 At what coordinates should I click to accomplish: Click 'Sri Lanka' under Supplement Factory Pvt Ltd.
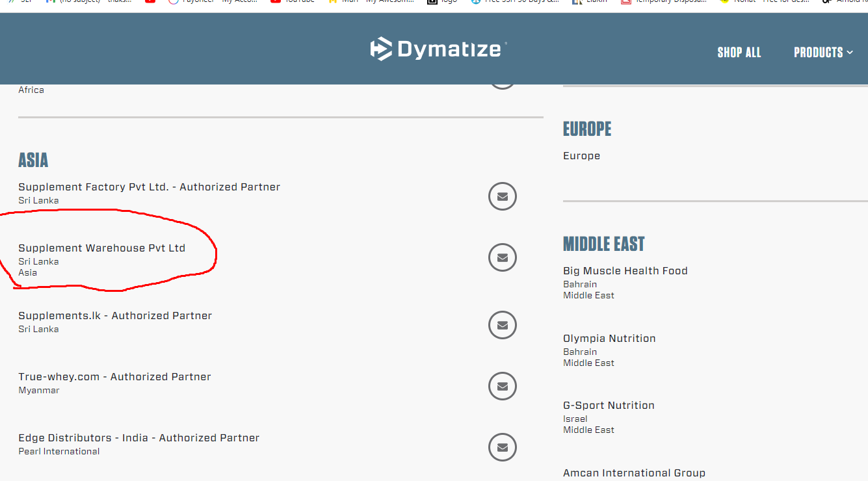coord(38,201)
